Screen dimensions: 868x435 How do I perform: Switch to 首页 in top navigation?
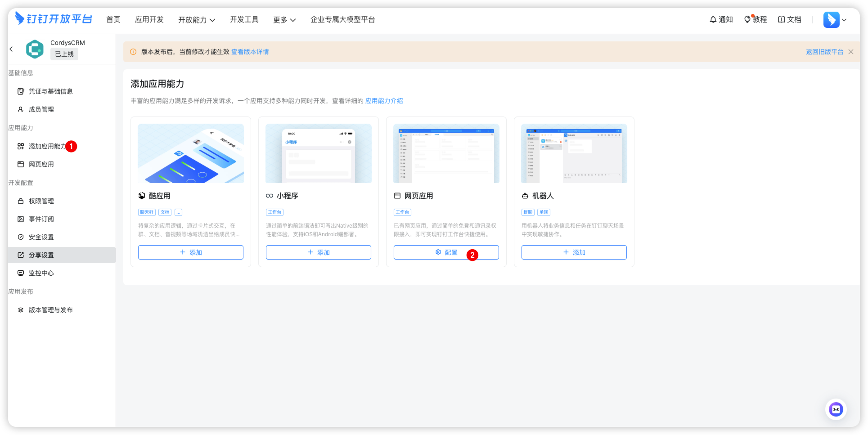113,19
